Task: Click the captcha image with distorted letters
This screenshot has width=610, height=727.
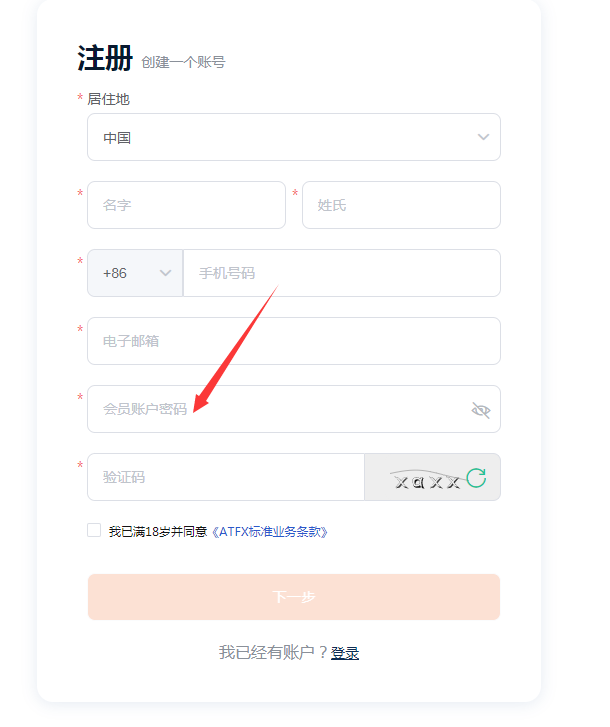Action: tap(426, 479)
